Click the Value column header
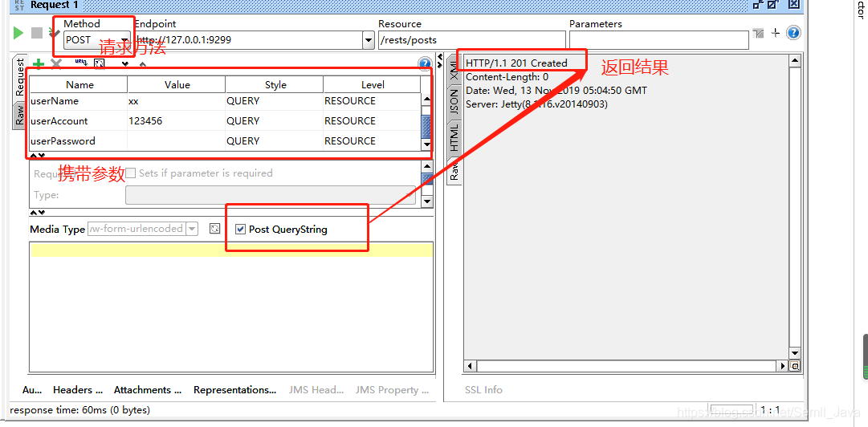 pyautogui.click(x=177, y=84)
